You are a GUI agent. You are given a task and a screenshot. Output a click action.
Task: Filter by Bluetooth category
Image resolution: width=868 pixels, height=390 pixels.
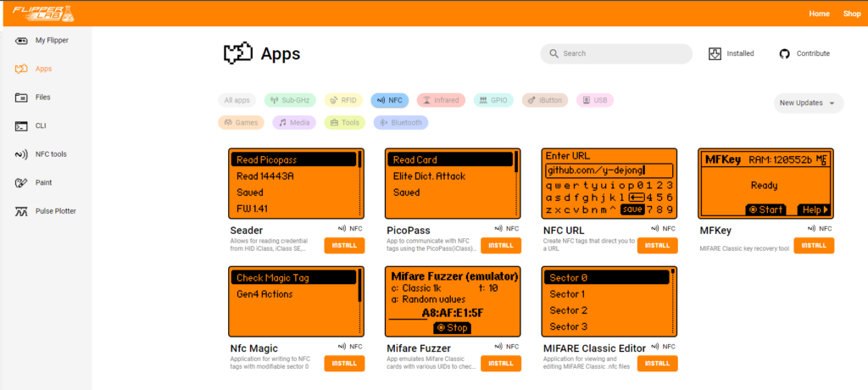401,122
